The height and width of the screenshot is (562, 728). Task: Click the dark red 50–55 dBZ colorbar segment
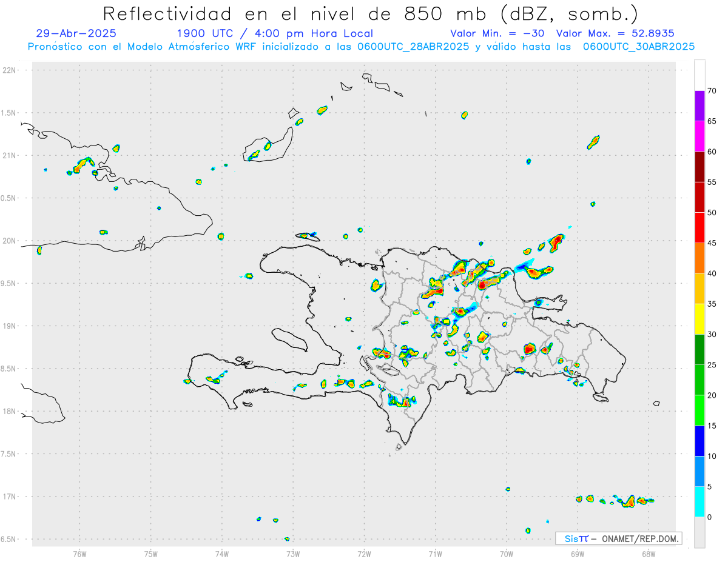tap(699, 197)
